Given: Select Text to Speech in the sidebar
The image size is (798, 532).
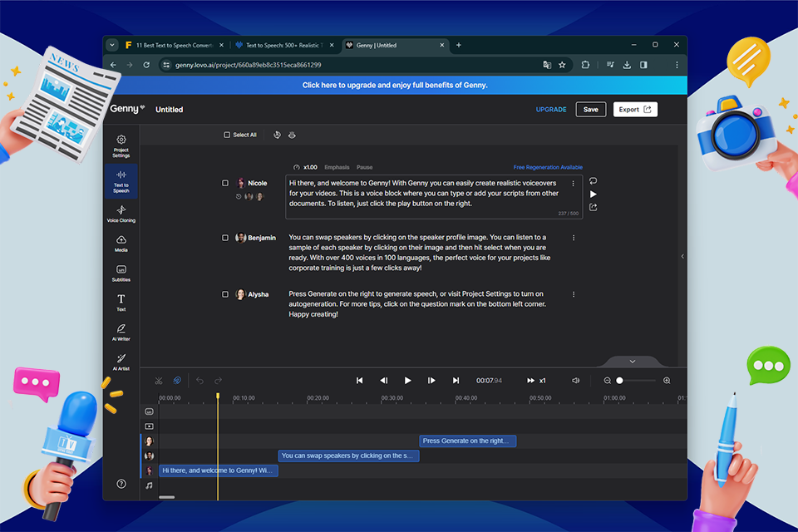Looking at the screenshot, I should (121, 181).
